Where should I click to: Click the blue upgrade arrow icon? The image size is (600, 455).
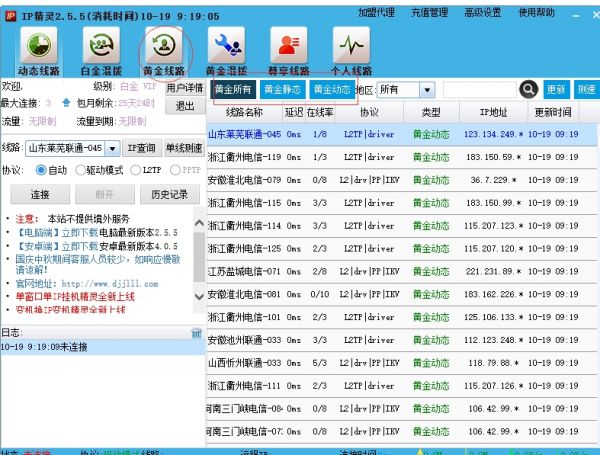[x=66, y=103]
